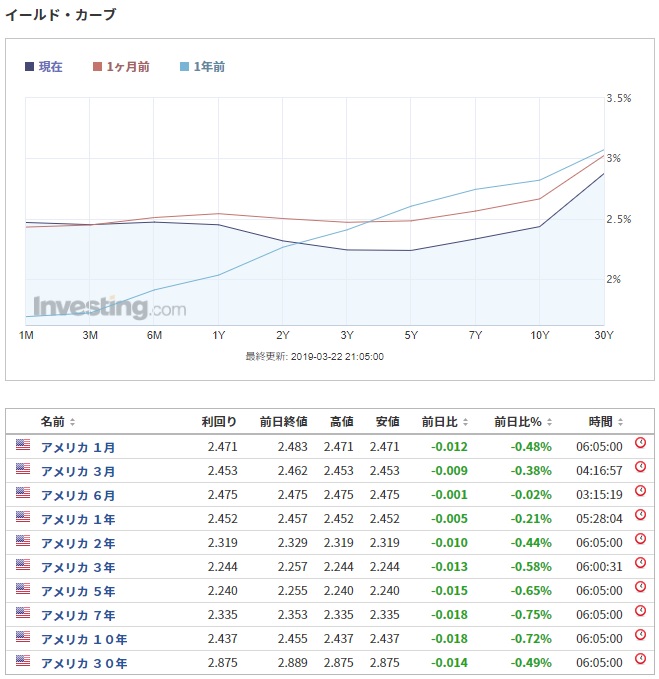Viewport: 659px width, 679px height.
Task: Toggle the 1ヶ月前 series in chart legend
Action: (121, 67)
